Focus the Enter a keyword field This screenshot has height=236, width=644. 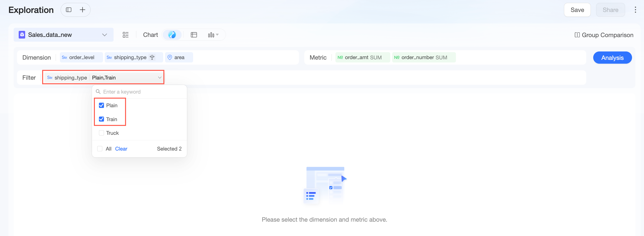[139, 92]
